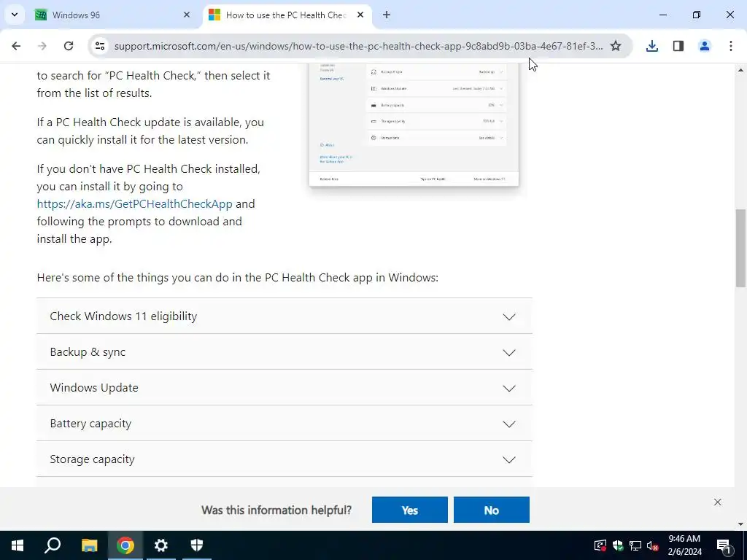The height and width of the screenshot is (560, 747).
Task: Reload the current page
Action: pyautogui.click(x=69, y=46)
